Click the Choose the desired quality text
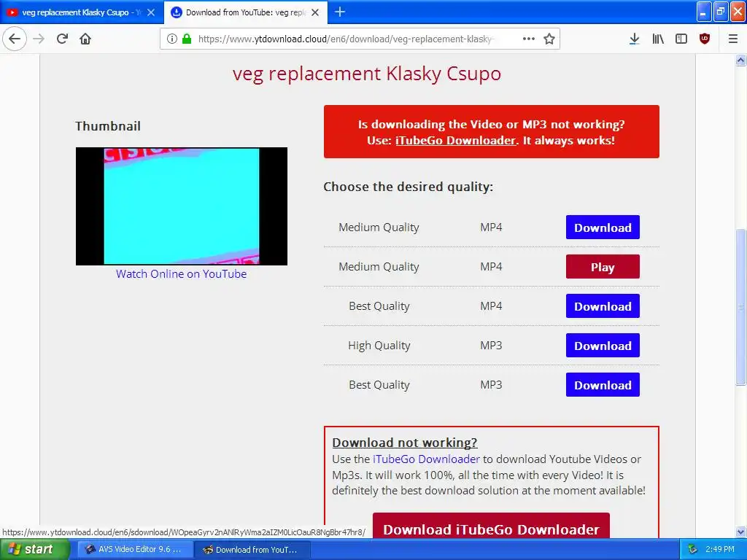 (409, 187)
